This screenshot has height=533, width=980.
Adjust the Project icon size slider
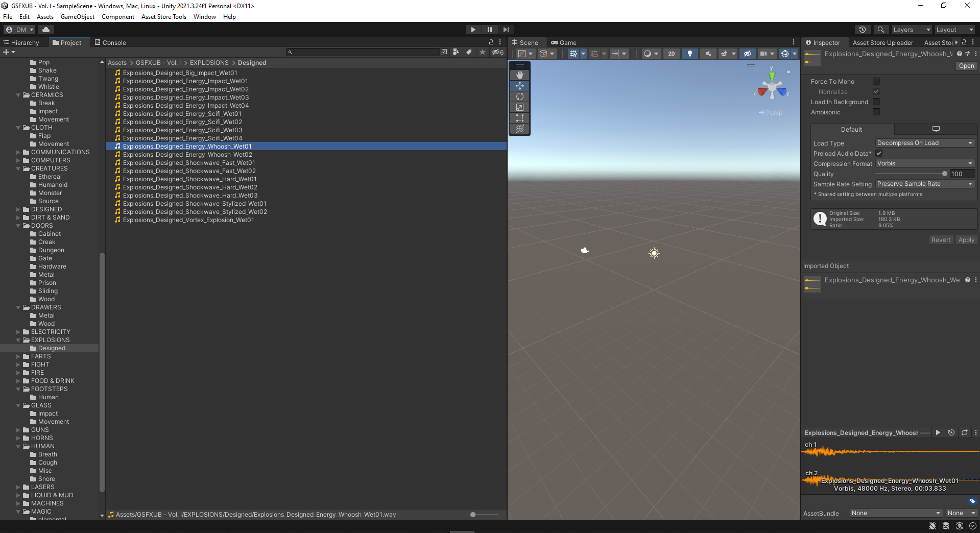(473, 515)
